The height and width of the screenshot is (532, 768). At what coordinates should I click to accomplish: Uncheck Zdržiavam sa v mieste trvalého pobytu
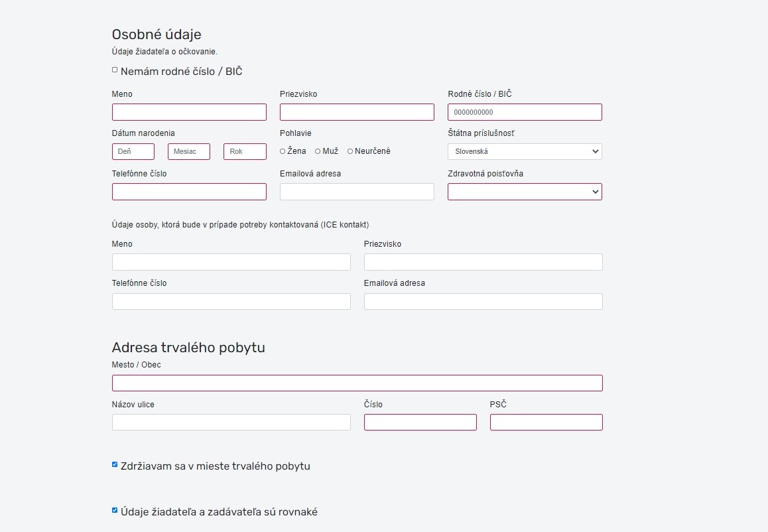(x=115, y=464)
